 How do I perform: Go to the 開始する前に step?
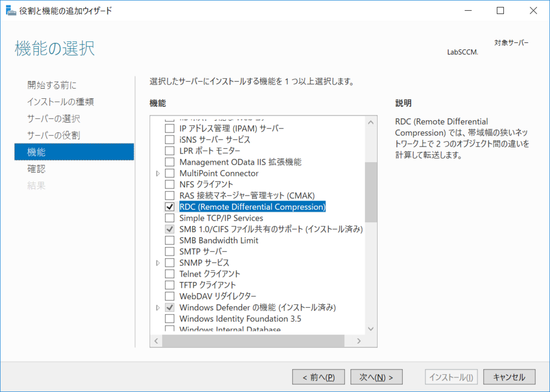pyautogui.click(x=52, y=85)
